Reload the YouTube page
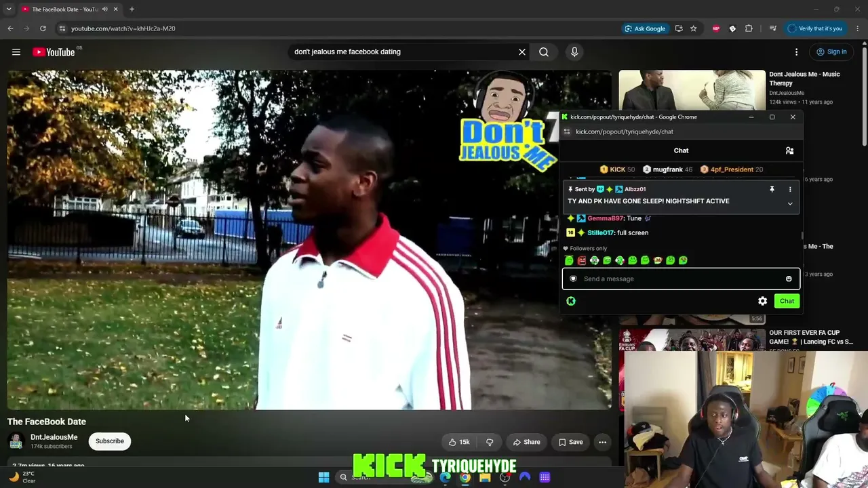Image resolution: width=868 pixels, height=488 pixels. (43, 28)
